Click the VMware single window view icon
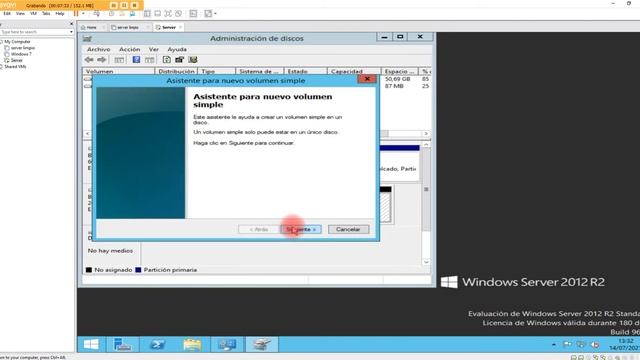This screenshot has height=360, width=640. click(x=158, y=13)
